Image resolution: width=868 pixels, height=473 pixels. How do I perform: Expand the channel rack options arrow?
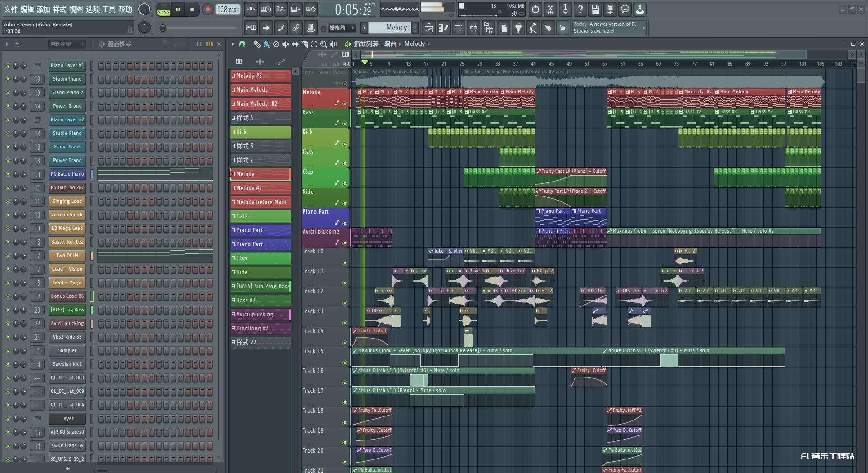click(7, 44)
